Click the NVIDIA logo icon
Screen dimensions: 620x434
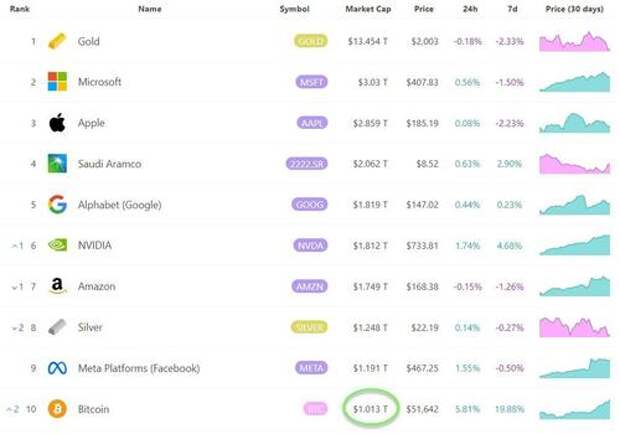(58, 245)
